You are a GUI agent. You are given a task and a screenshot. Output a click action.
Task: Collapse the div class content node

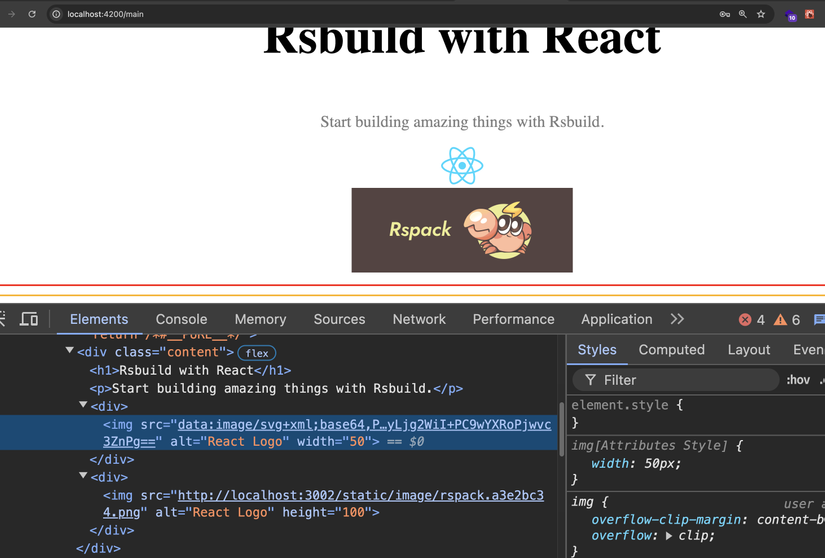point(69,350)
